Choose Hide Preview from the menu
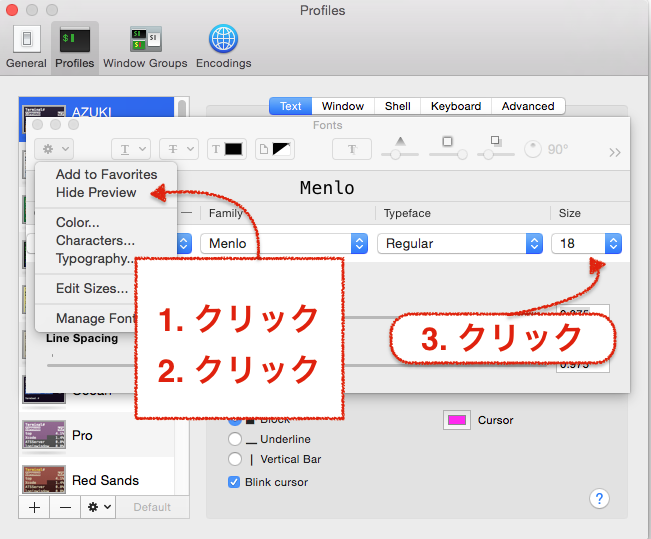Screen dimensions: 651x539 click(x=96, y=192)
